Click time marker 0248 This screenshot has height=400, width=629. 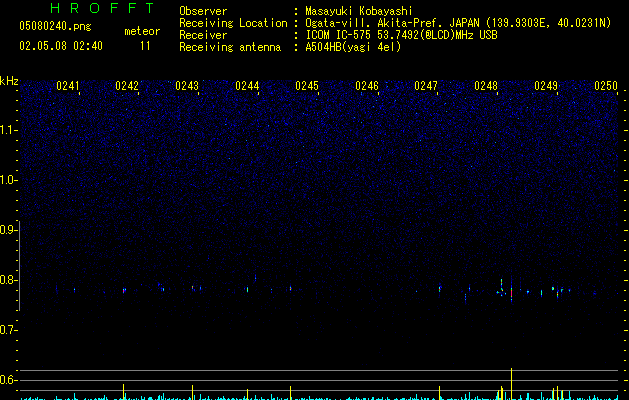click(486, 86)
